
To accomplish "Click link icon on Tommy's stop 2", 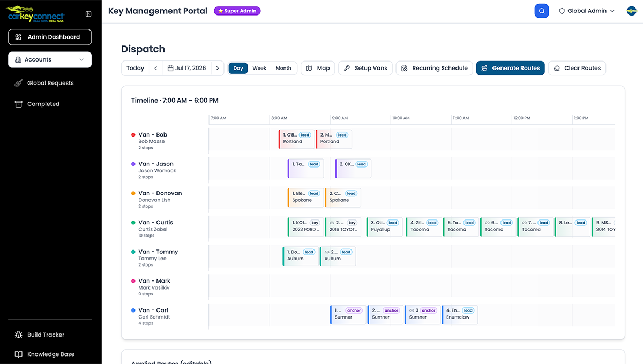I will tap(327, 252).
